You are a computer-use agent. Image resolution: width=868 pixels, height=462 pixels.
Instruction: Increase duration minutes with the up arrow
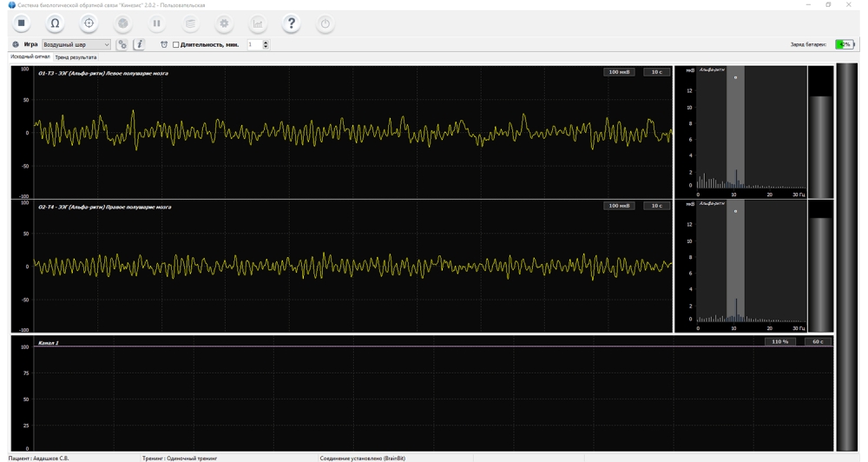pos(266,42)
